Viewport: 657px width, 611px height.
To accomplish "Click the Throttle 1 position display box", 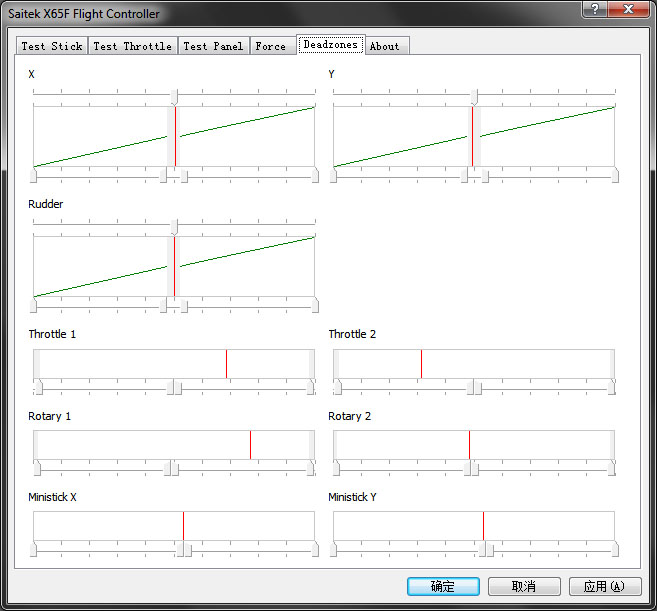I will point(174,364).
